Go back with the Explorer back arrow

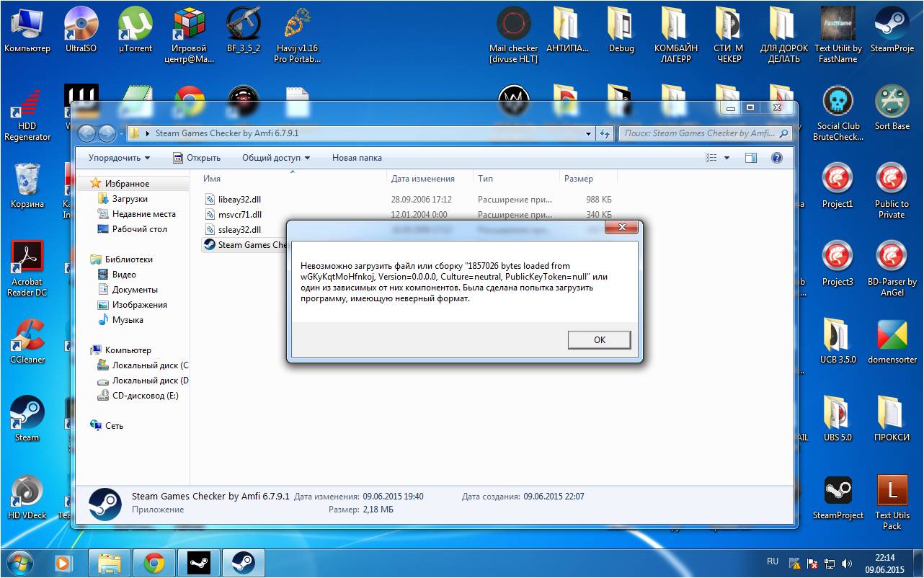[87, 133]
